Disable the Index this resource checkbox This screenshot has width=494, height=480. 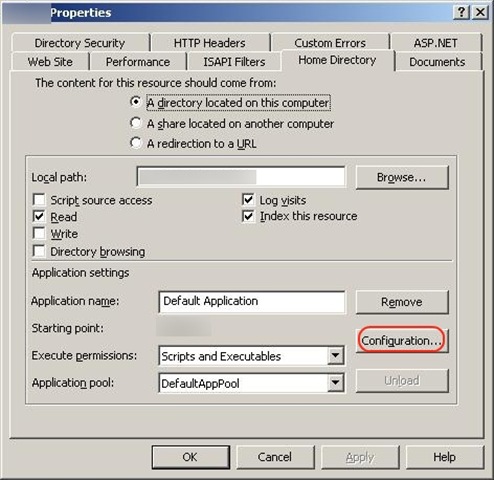(248, 216)
